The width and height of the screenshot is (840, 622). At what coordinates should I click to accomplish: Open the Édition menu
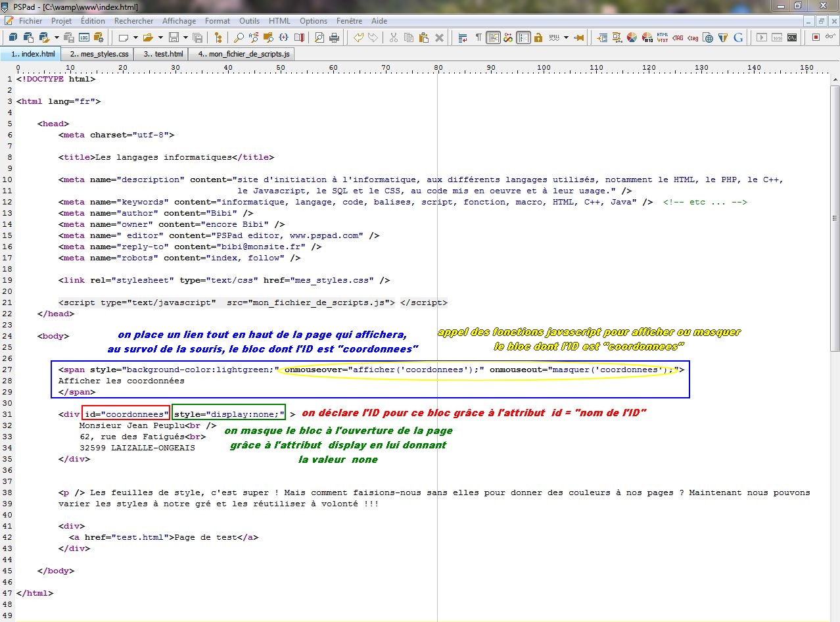tap(93, 21)
